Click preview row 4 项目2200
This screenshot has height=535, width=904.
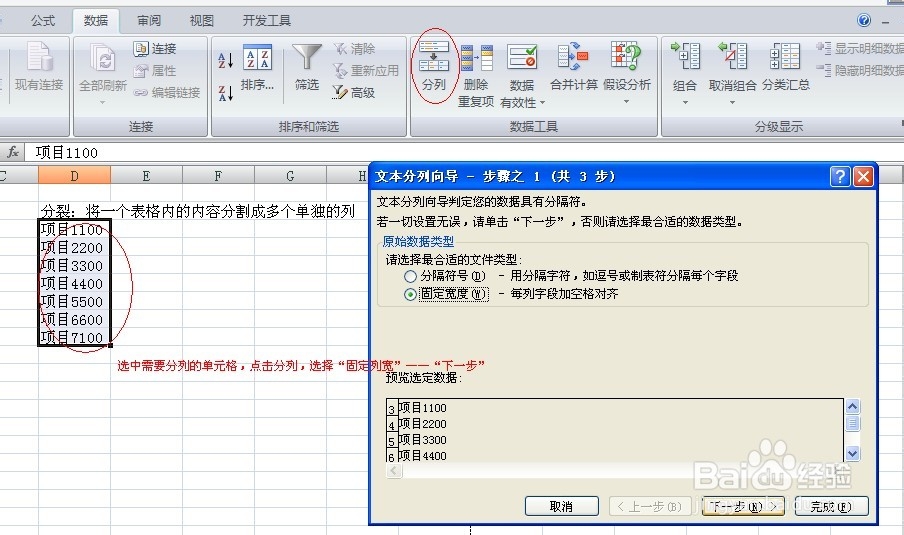pyautogui.click(x=423, y=424)
